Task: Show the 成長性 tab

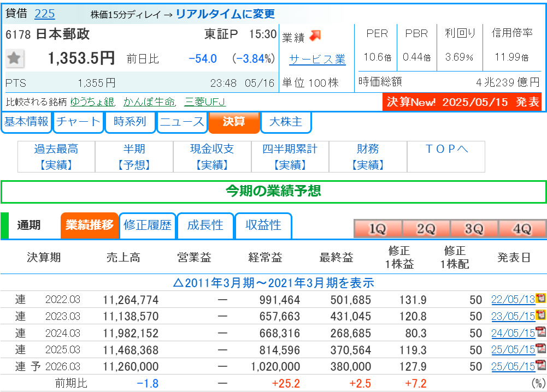Action: pos(205,225)
